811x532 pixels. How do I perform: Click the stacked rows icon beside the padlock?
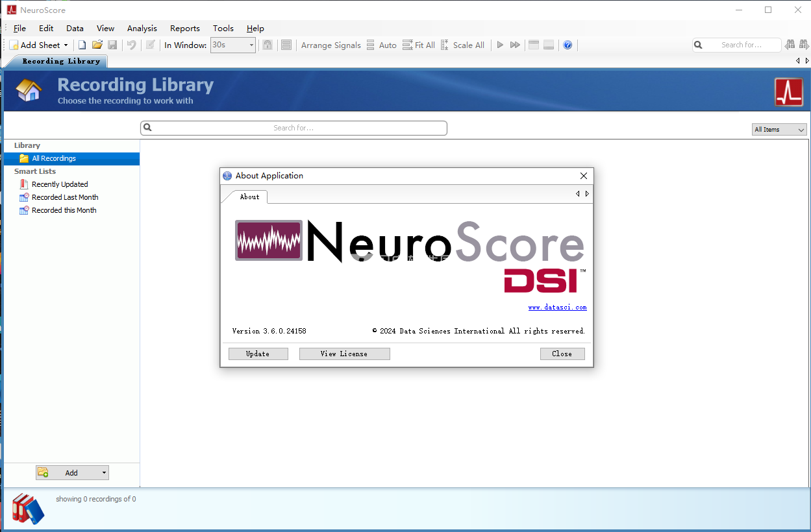point(286,45)
